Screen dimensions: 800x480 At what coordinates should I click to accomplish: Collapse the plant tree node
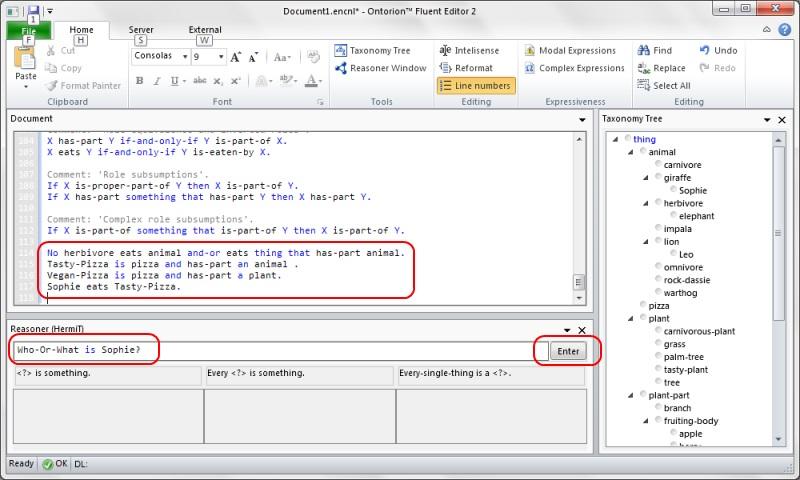[631, 318]
